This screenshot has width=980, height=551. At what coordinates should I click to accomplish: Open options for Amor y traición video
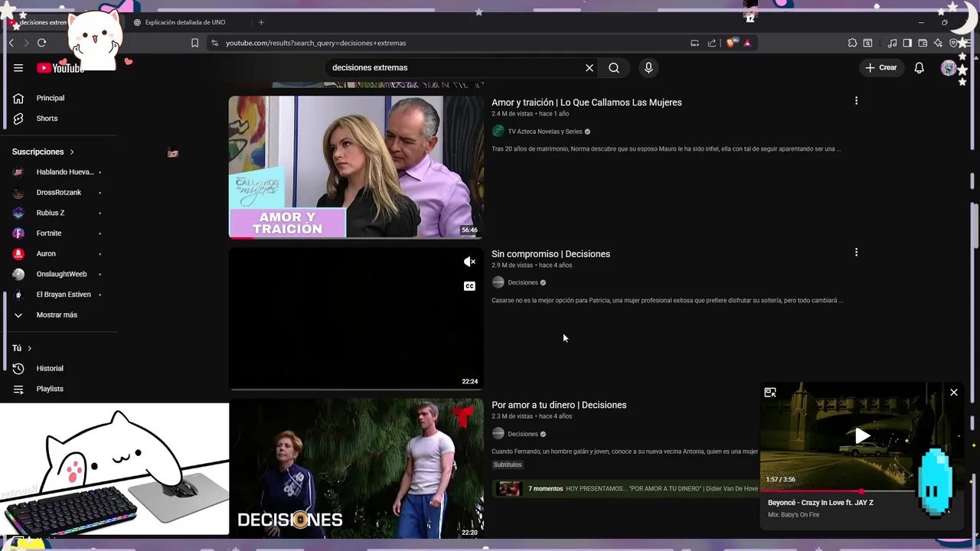pyautogui.click(x=856, y=100)
